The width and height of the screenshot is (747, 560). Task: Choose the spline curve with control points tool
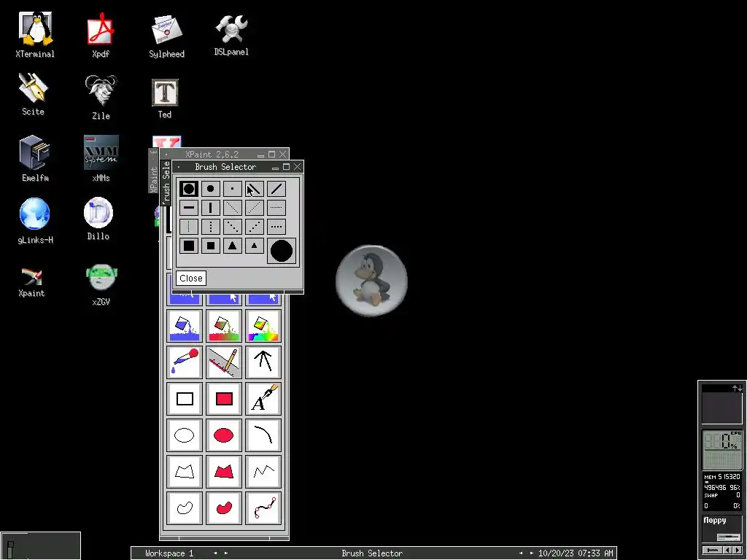coord(263,508)
